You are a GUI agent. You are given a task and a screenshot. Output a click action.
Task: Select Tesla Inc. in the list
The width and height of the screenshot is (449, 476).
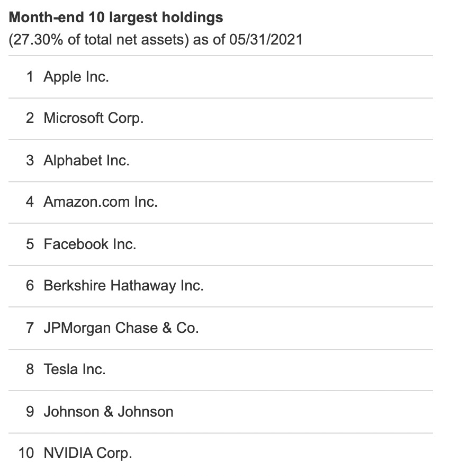(75, 369)
